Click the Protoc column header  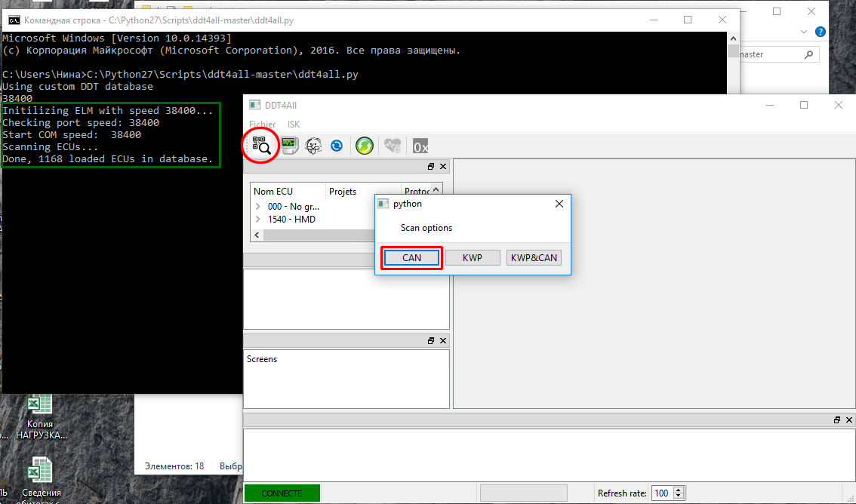coord(416,192)
